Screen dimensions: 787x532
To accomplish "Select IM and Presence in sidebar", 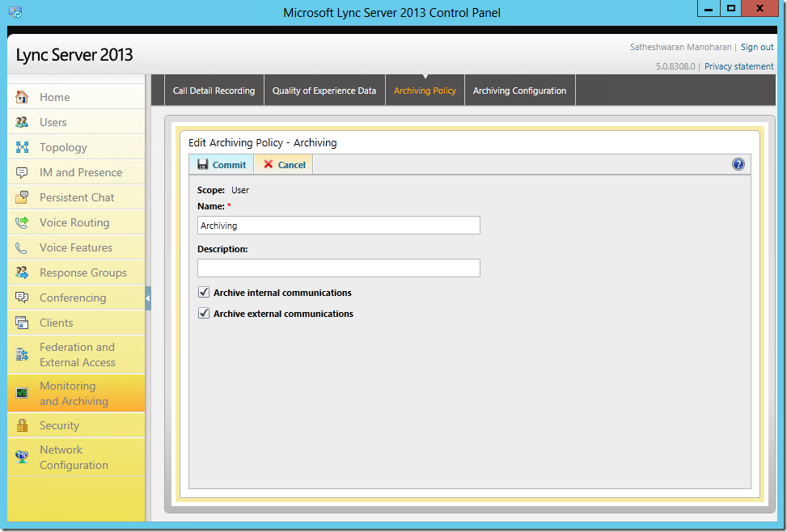I will point(76,172).
